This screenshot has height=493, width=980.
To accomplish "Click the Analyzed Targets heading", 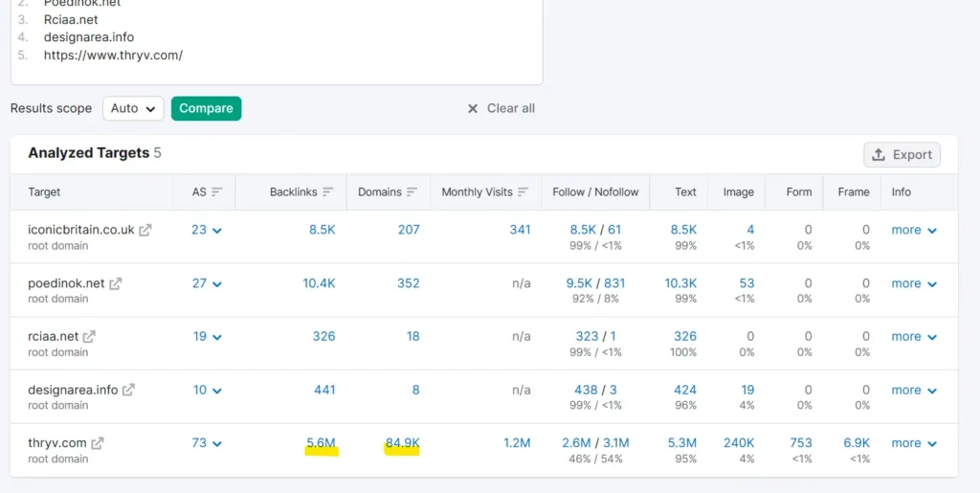I will tap(89, 153).
